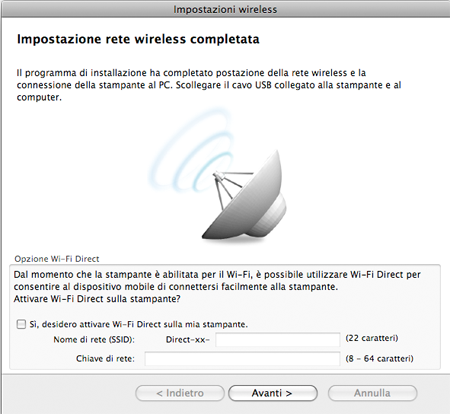Click the 'Direct-xx-' SSID prefix text
The width and height of the screenshot is (450, 414).
click(x=188, y=340)
